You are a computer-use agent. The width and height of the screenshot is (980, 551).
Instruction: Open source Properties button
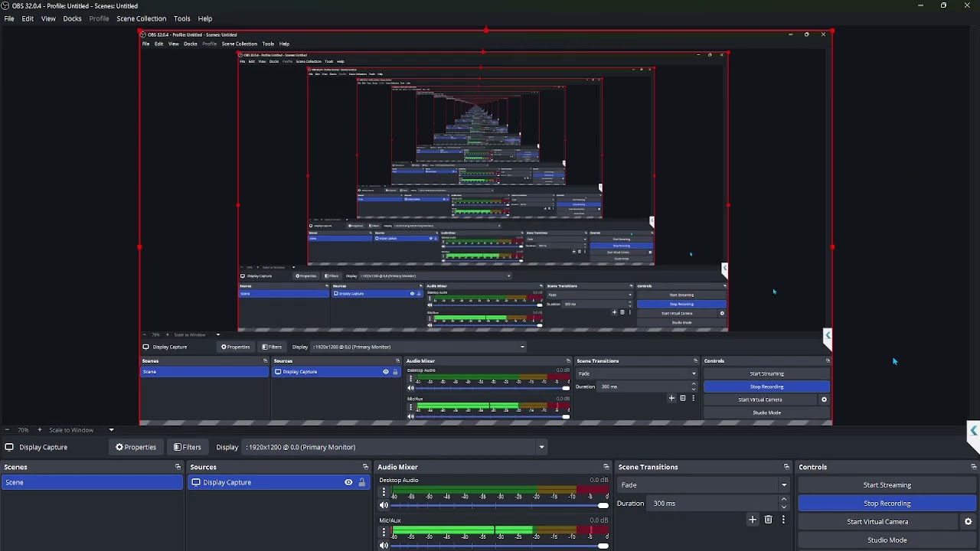[136, 447]
